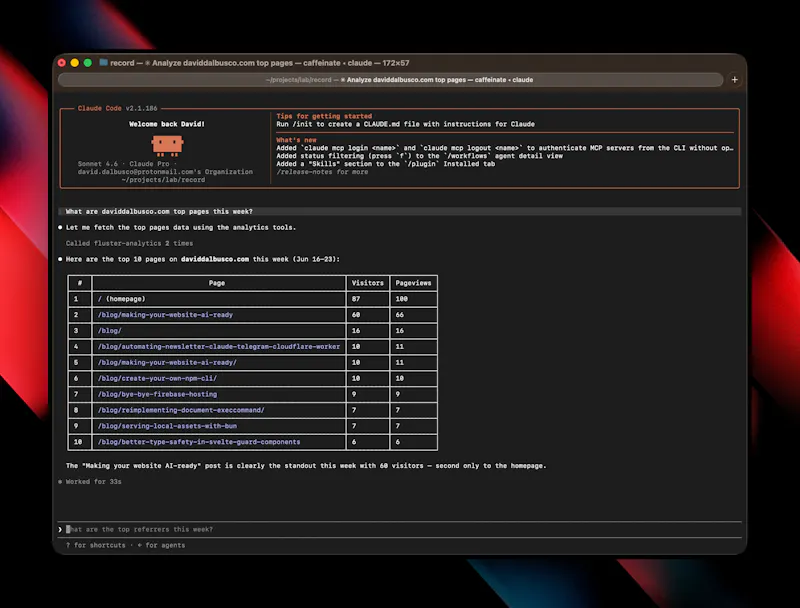
Task: Open the /blog/ link in row 3
Action: point(110,331)
